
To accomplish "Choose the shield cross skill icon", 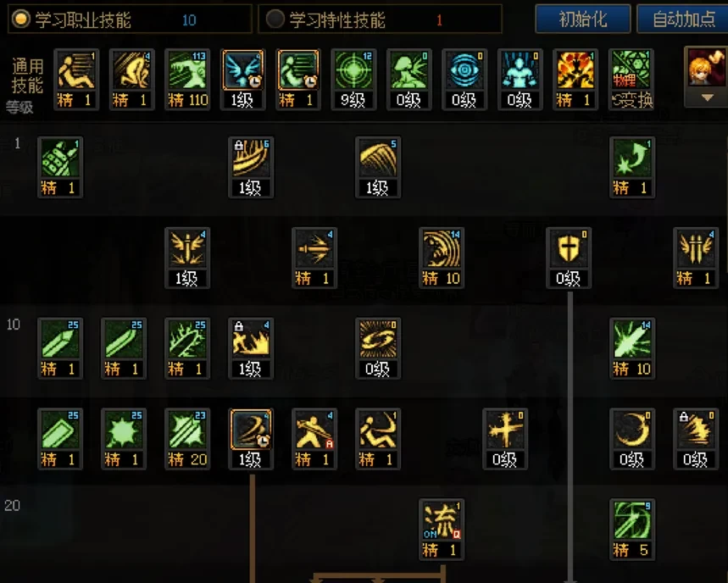I will coord(569,258).
